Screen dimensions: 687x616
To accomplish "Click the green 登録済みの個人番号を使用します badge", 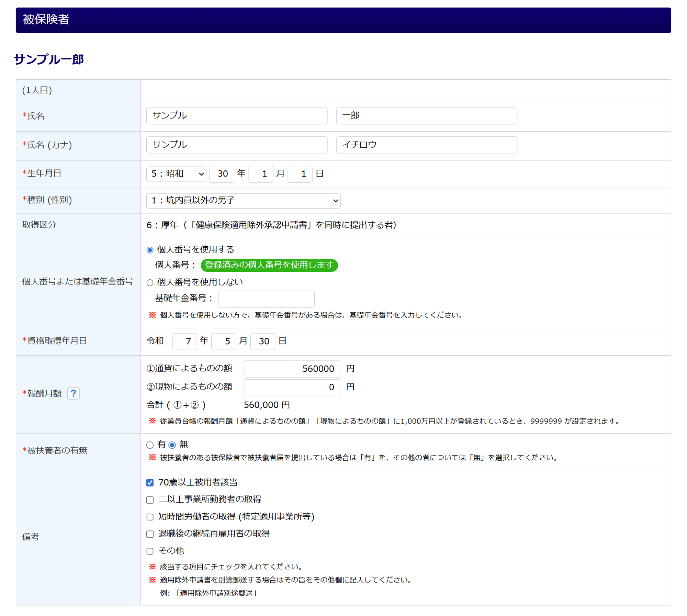I will click(269, 265).
